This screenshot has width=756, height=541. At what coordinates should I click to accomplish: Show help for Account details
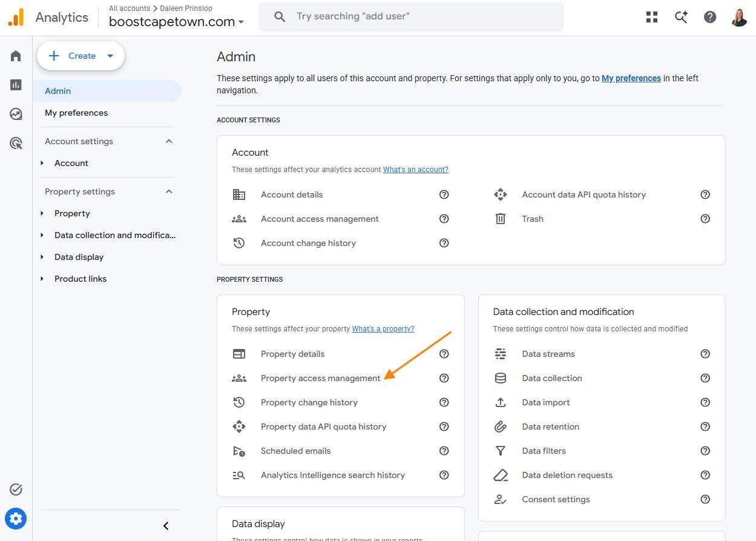pyautogui.click(x=444, y=194)
